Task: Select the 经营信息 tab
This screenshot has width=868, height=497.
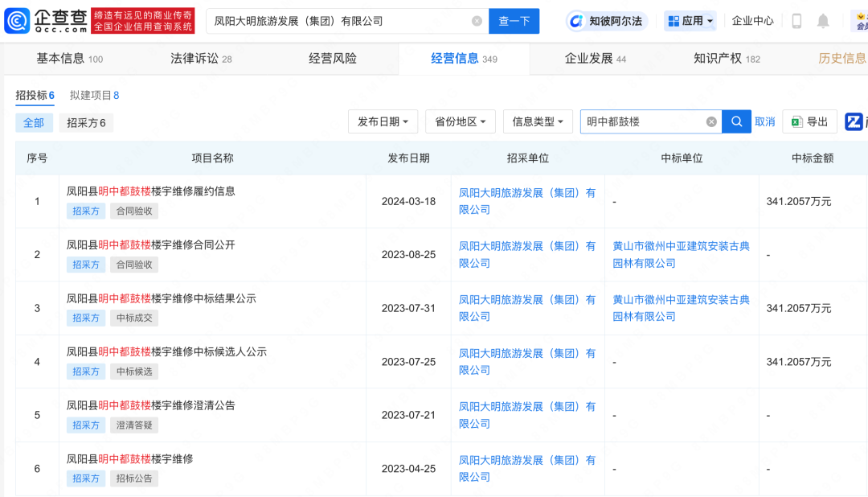Action: click(x=464, y=59)
